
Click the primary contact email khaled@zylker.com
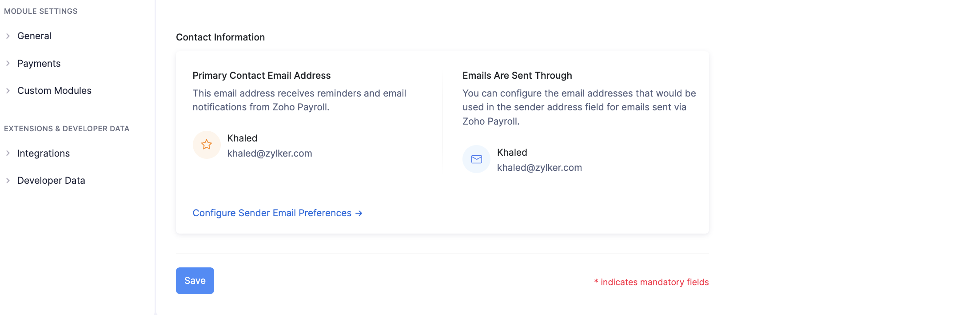coord(270,153)
